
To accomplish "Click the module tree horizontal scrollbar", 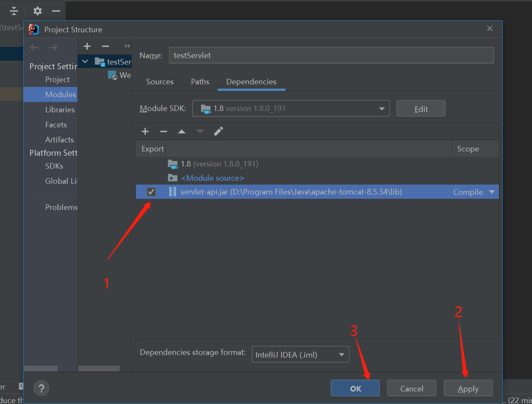I will [x=99, y=369].
